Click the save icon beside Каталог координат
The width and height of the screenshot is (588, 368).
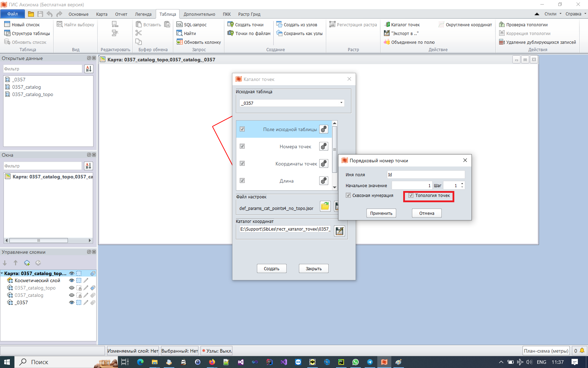point(339,231)
